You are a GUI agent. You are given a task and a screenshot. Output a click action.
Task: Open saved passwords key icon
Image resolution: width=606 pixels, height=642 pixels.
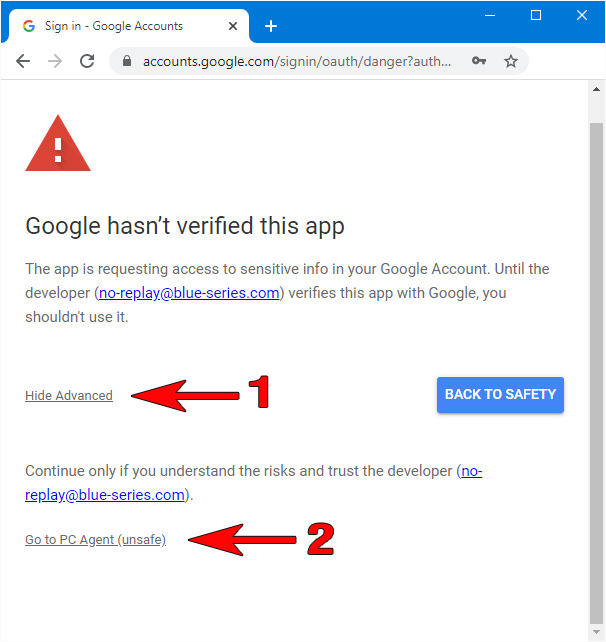coord(479,61)
